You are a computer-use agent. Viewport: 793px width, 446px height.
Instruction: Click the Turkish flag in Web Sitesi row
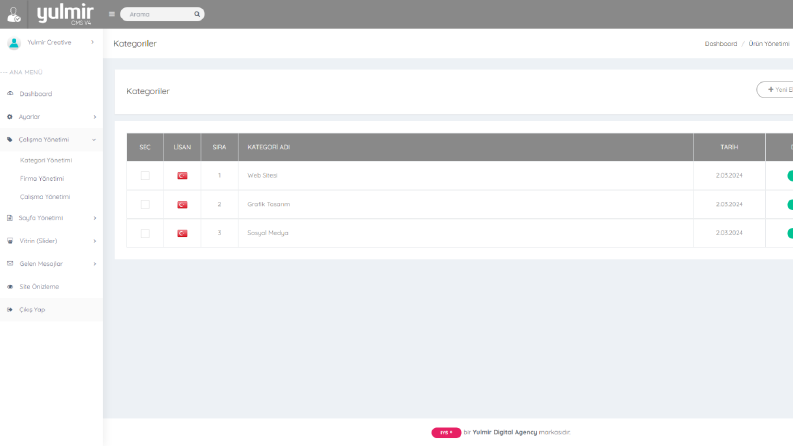(182, 175)
